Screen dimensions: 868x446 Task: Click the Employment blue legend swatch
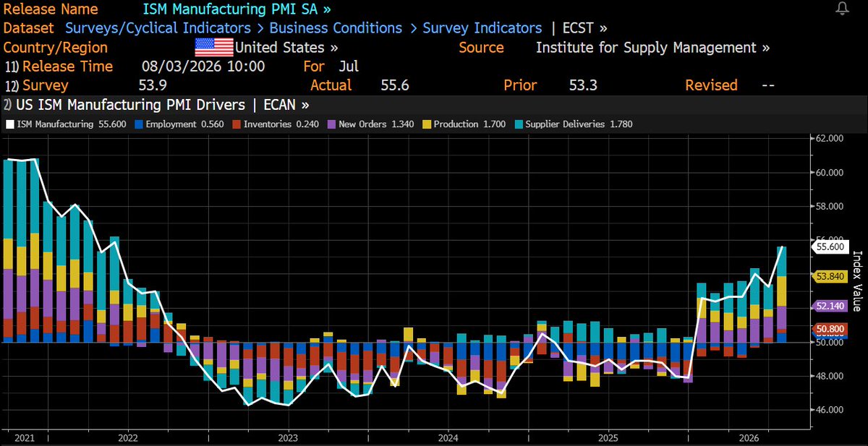(x=138, y=124)
